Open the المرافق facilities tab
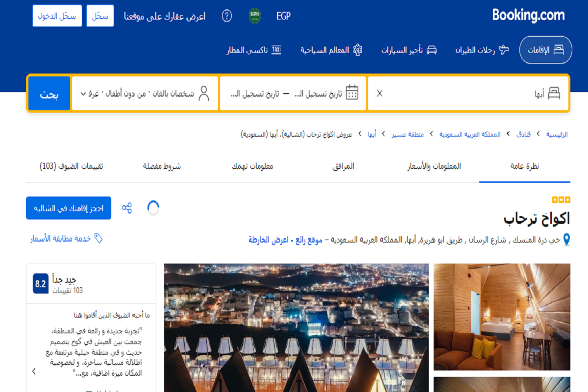Viewport: 588px width, 392px height. 343,166
